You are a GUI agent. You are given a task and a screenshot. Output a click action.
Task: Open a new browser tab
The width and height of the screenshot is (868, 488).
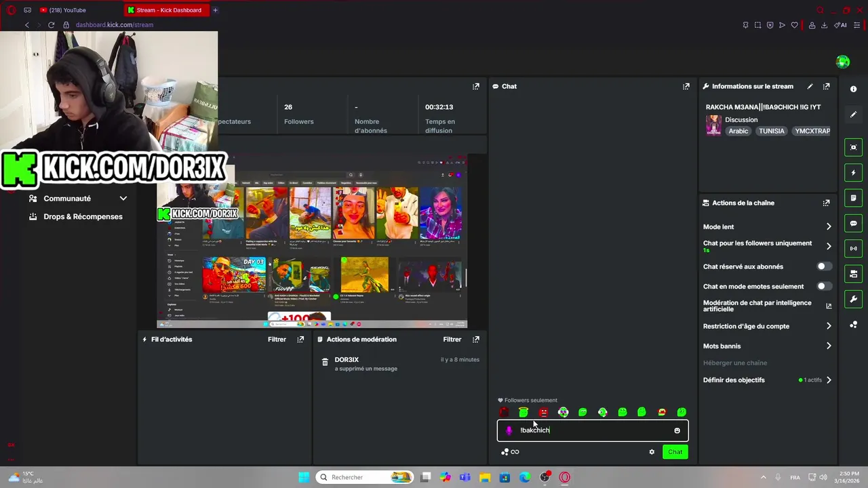point(215,10)
